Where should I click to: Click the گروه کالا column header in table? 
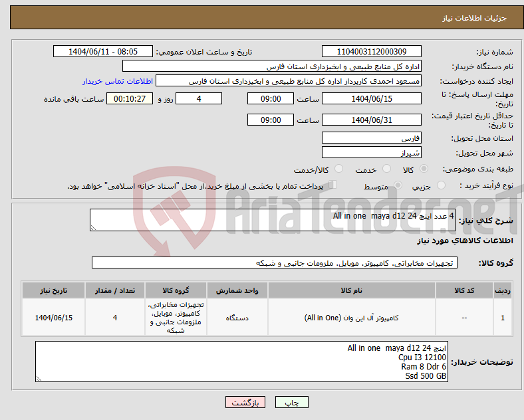coord(176,290)
